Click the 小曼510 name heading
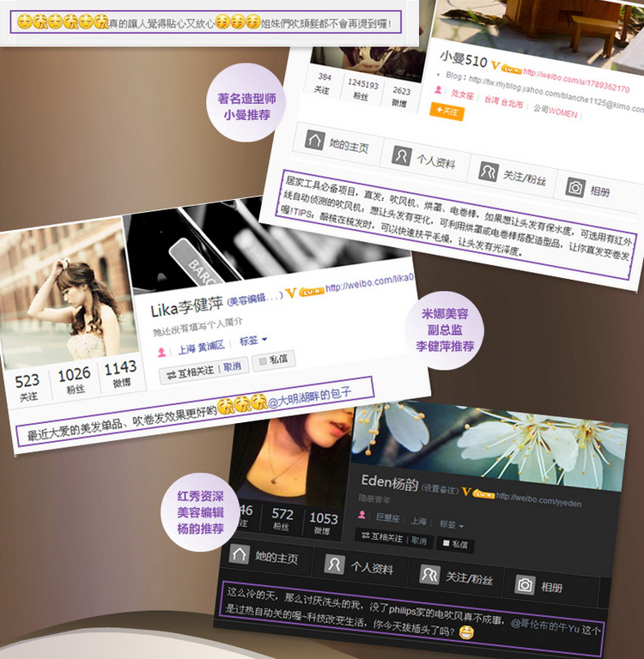The width and height of the screenshot is (644, 659). click(464, 59)
